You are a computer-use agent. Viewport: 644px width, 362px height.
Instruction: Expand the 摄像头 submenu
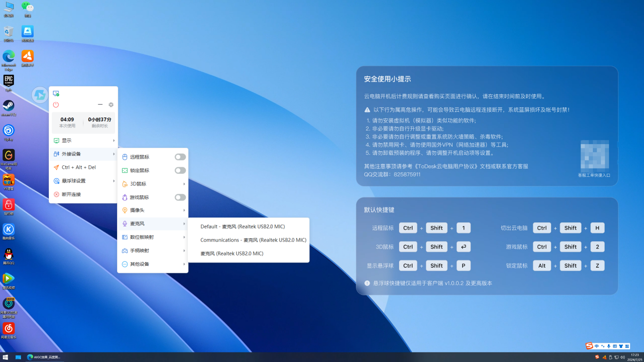point(153,210)
